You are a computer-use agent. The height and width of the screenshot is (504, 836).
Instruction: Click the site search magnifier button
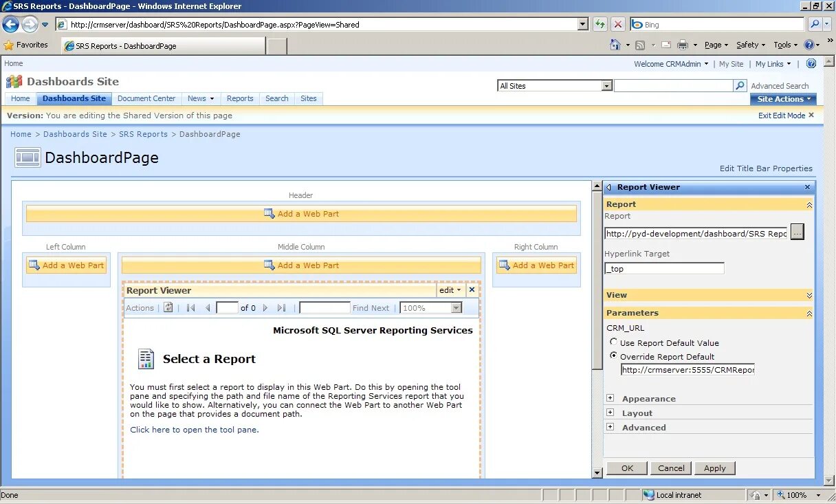[740, 86]
